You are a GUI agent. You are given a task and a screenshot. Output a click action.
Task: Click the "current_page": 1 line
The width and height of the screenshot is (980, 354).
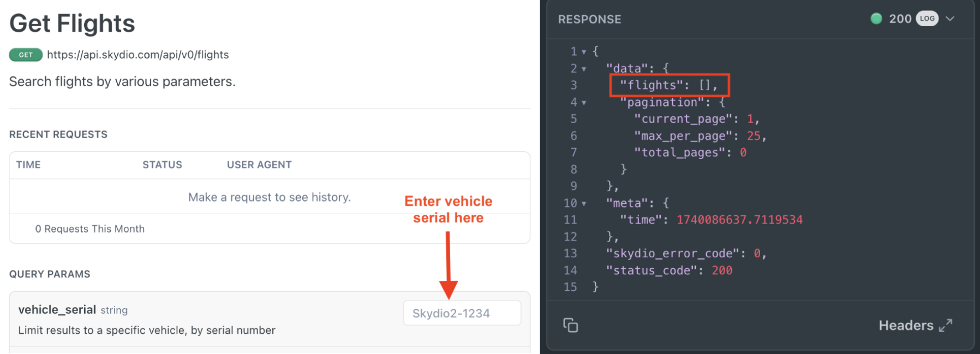697,119
